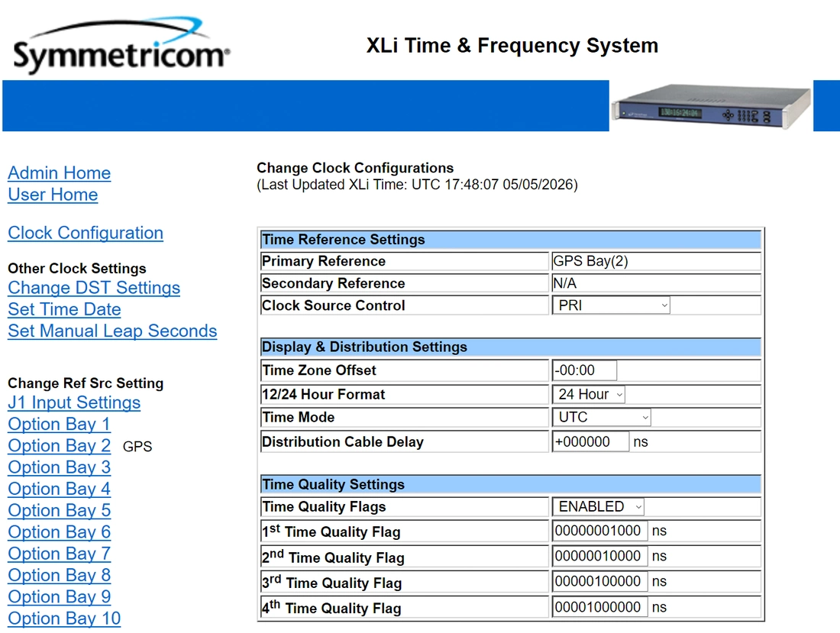The width and height of the screenshot is (840, 633).
Task: Open Option Bay 1 settings
Action: coord(60,424)
